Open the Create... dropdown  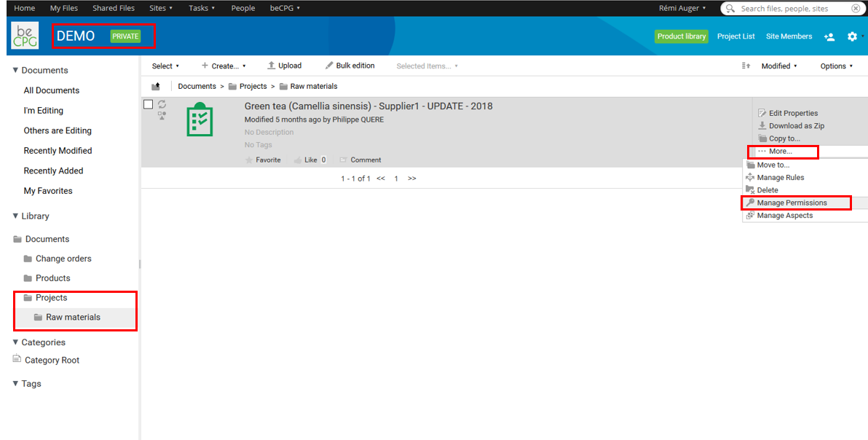pos(224,66)
